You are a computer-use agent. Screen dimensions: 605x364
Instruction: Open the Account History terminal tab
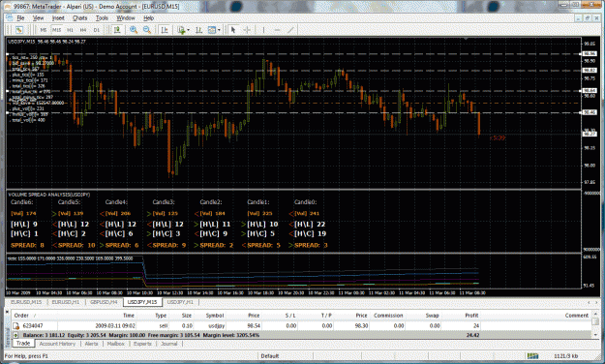(x=57, y=344)
